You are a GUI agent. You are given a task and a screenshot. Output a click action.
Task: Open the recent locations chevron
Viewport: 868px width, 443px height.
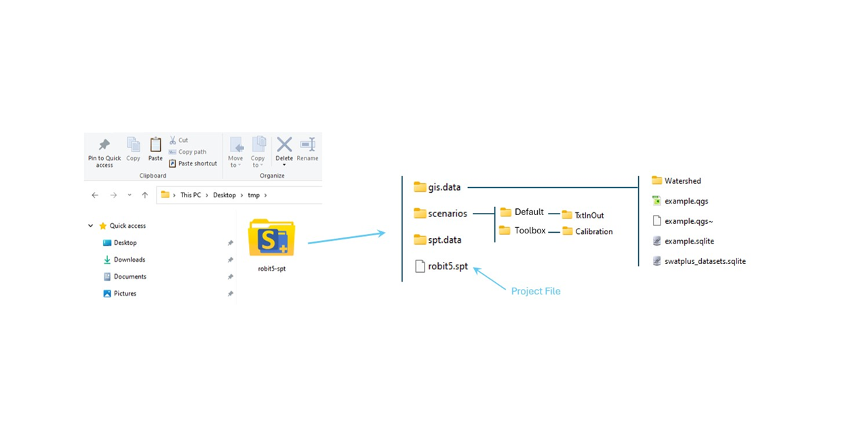pos(130,195)
